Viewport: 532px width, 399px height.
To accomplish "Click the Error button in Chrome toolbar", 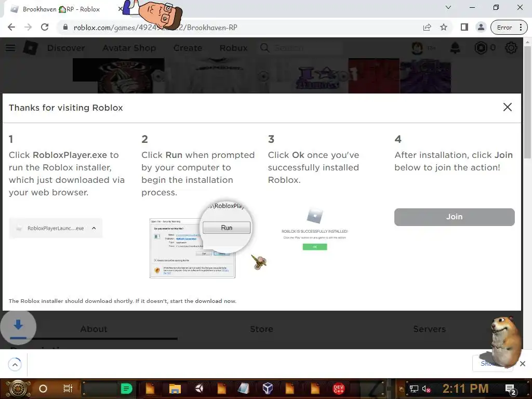I will pyautogui.click(x=504, y=28).
